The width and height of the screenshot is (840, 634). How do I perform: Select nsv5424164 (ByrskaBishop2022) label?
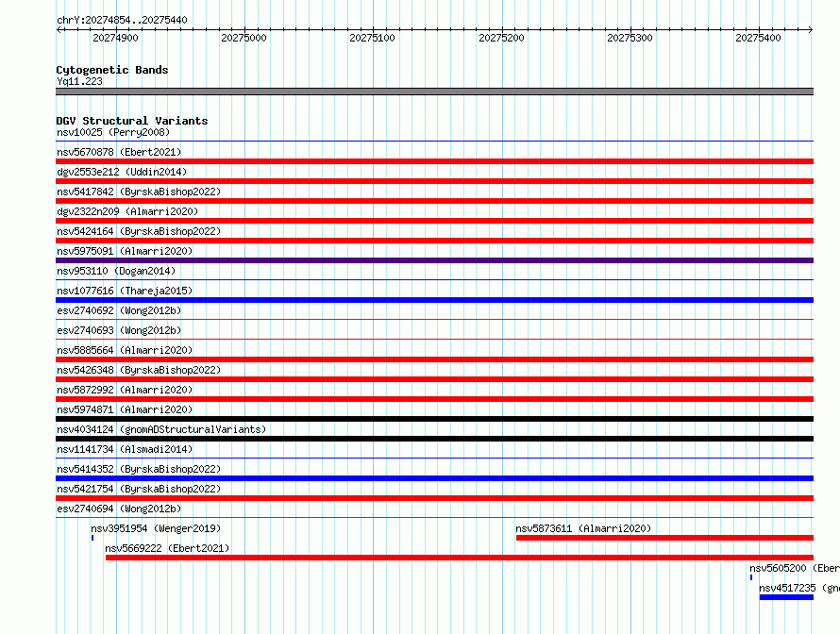click(x=139, y=231)
